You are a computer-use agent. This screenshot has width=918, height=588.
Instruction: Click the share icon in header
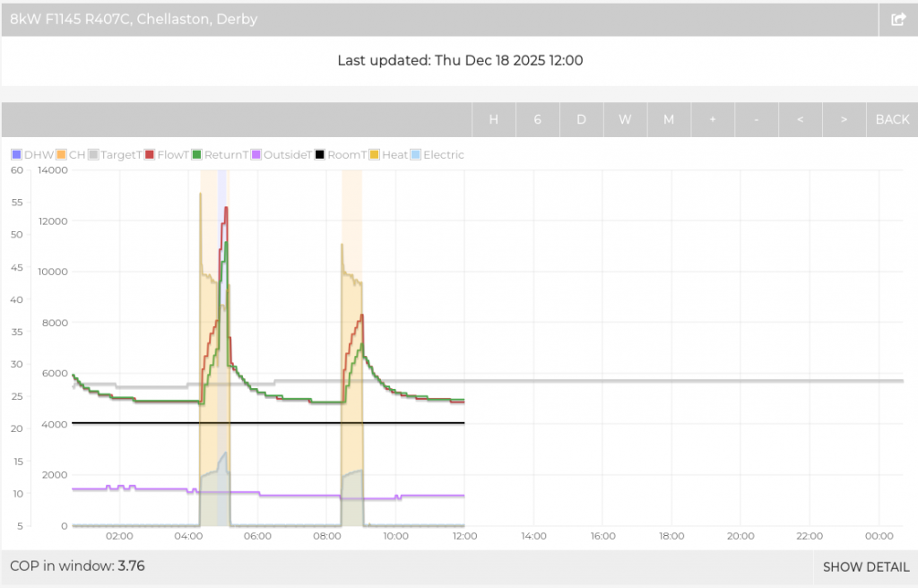[x=898, y=19]
